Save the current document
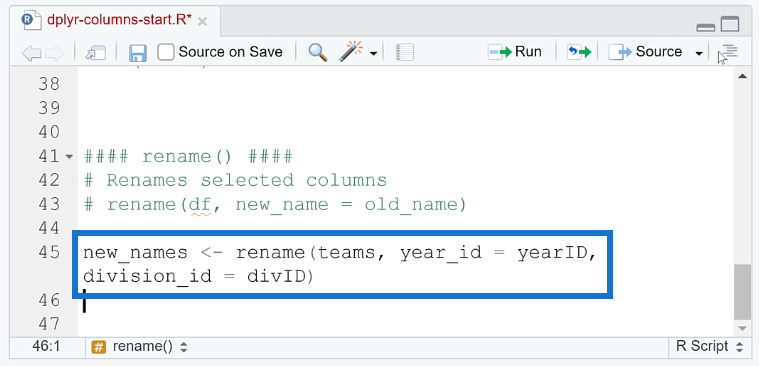Image resolution: width=759 pixels, height=366 pixels. pyautogui.click(x=137, y=53)
